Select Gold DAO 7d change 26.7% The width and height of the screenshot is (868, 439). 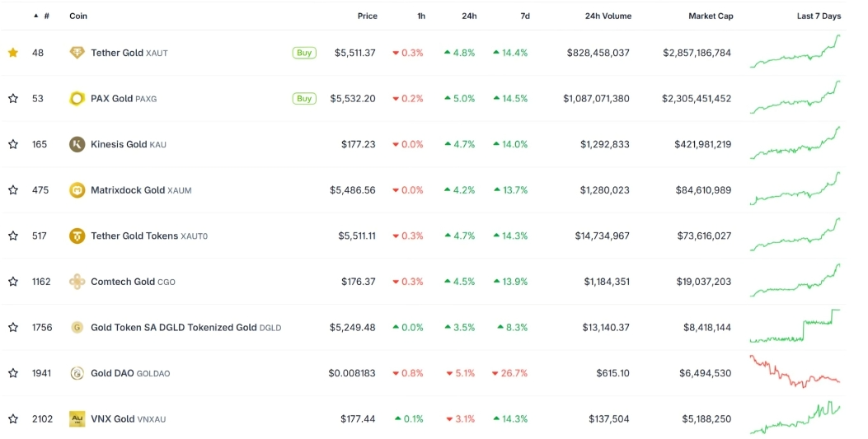pyautogui.click(x=510, y=373)
